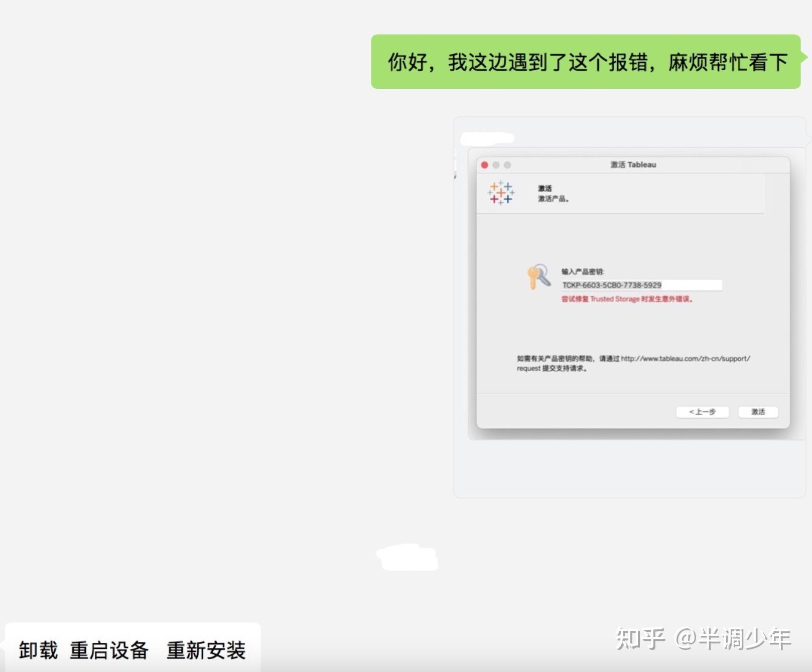Image resolution: width=812 pixels, height=672 pixels.
Task: Click the red Trusted Storage error message
Action: coord(626,300)
